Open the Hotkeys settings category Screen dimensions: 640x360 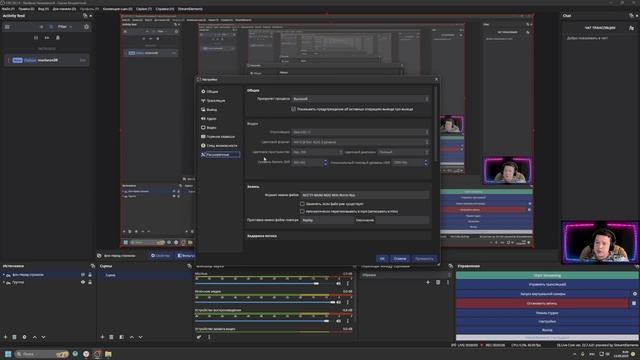pos(220,136)
